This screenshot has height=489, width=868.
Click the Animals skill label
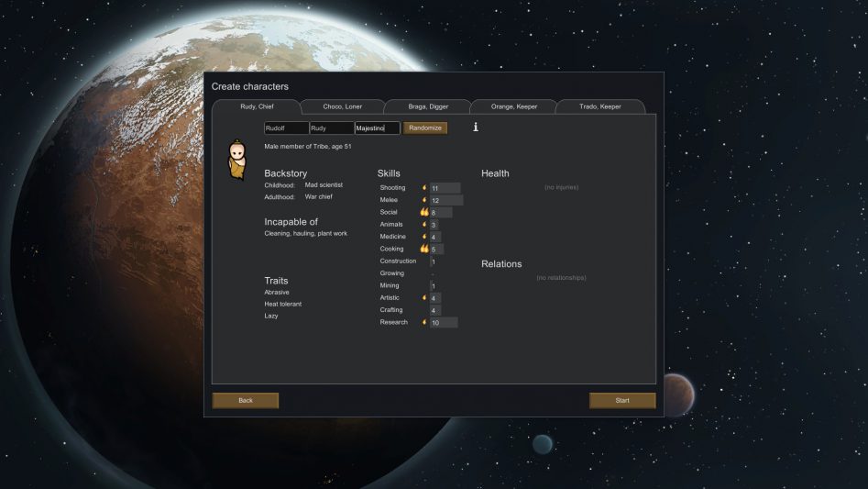coord(390,224)
